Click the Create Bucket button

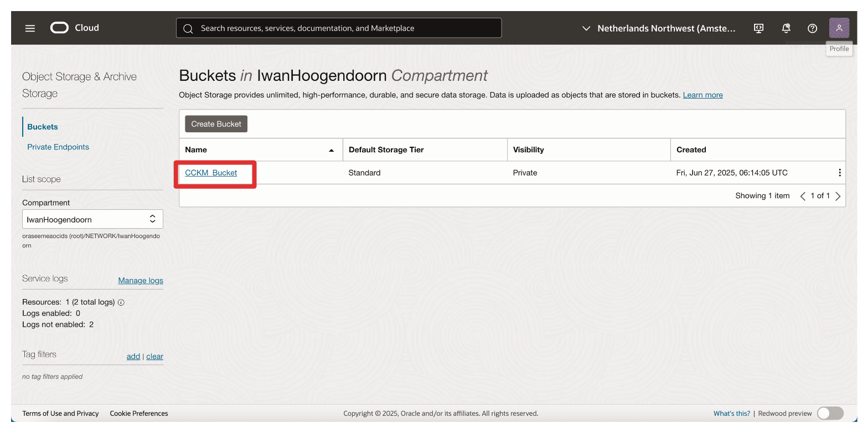[x=216, y=124]
